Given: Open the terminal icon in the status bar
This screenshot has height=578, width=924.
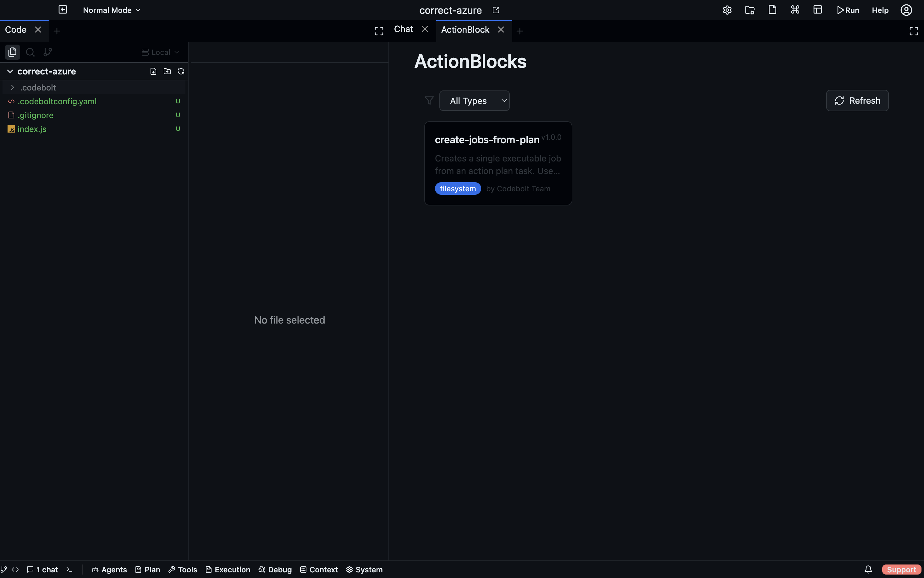Looking at the screenshot, I should 70,569.
